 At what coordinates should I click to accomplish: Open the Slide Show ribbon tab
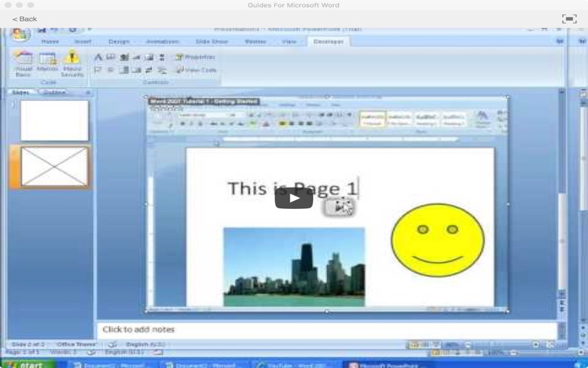pos(212,42)
